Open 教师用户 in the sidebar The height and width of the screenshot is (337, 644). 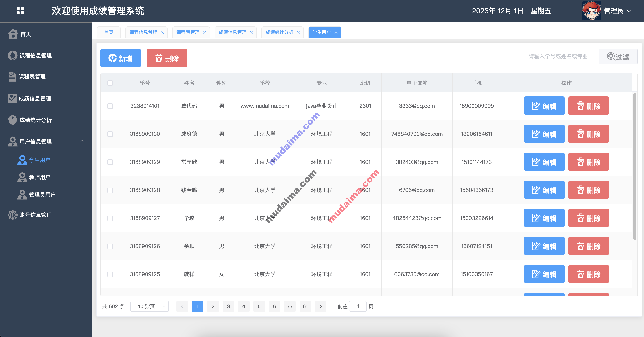click(x=39, y=177)
